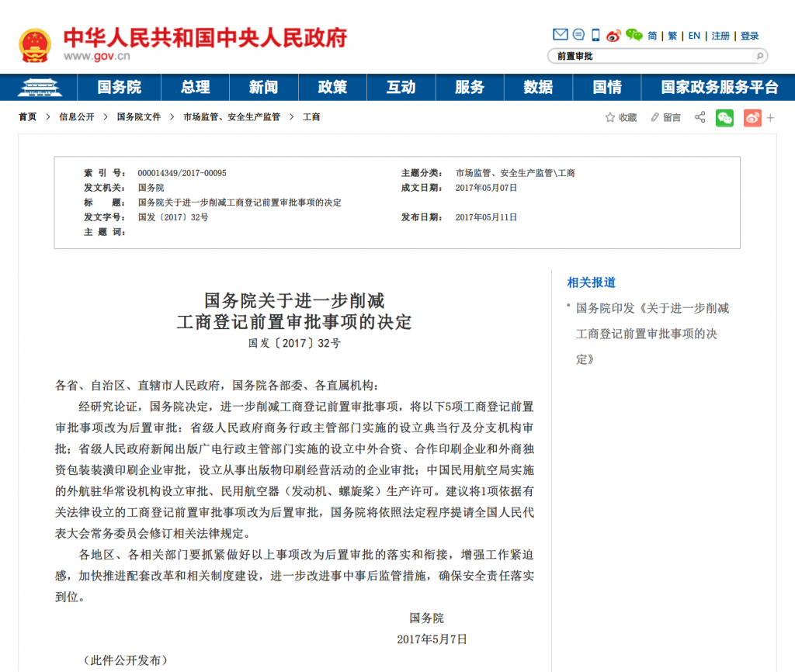Open the 政策 navigation menu
The height and width of the screenshot is (672, 795).
(332, 87)
